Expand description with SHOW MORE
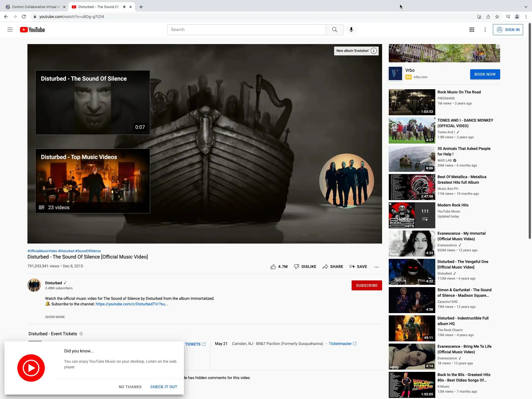 tap(55, 317)
